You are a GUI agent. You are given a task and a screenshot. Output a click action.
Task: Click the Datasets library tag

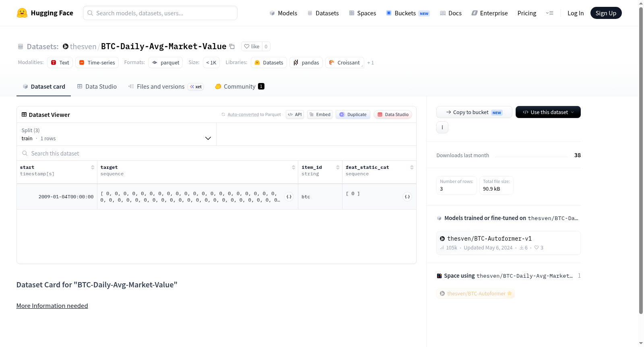[269, 62]
